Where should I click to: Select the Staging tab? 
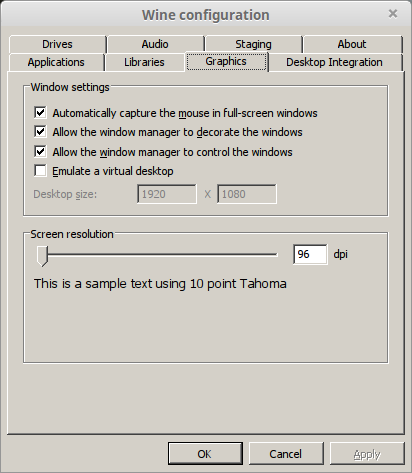(x=254, y=44)
